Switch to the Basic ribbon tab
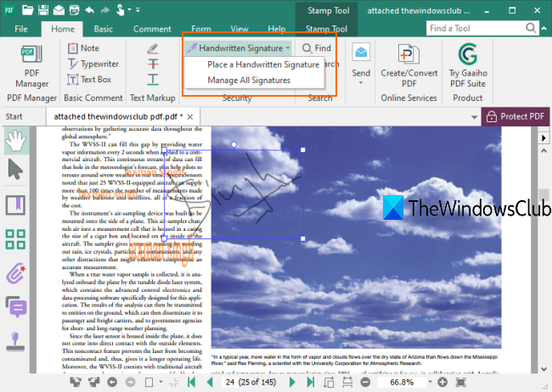 [103, 29]
